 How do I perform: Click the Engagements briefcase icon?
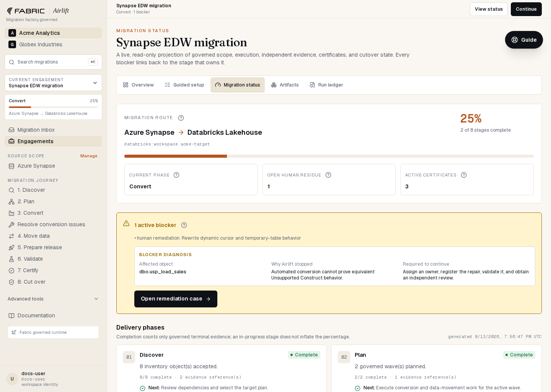click(11, 141)
